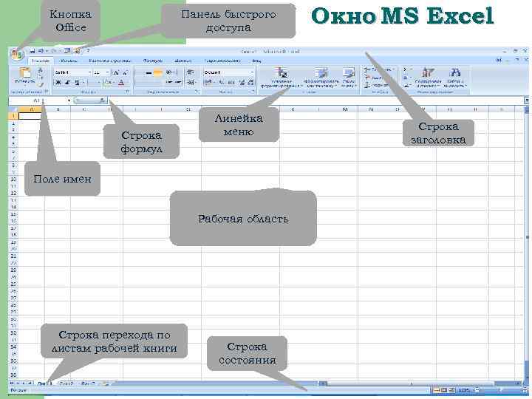Viewport: 532px width, 399px height.
Task: Open the Cells group Format options
Action: click(x=378, y=85)
